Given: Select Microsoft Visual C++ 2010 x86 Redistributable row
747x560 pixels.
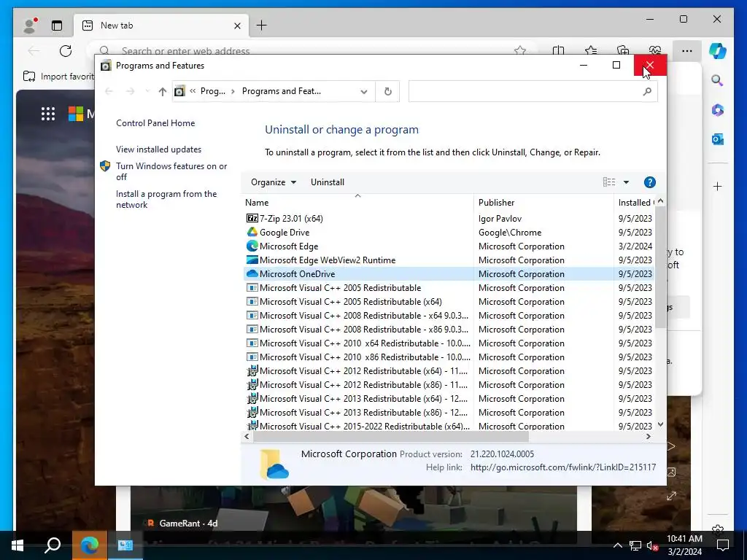Looking at the screenshot, I should point(448,357).
